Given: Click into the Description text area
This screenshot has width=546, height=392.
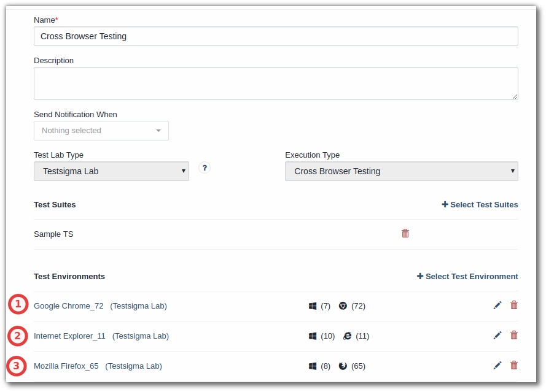Looking at the screenshot, I should click(276, 83).
